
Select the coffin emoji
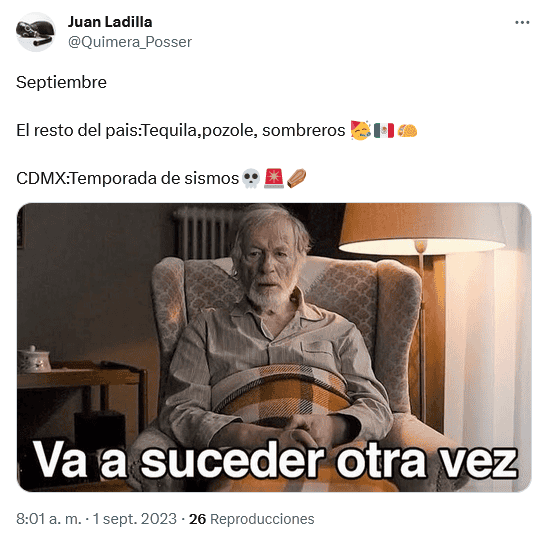pyautogui.click(x=296, y=178)
